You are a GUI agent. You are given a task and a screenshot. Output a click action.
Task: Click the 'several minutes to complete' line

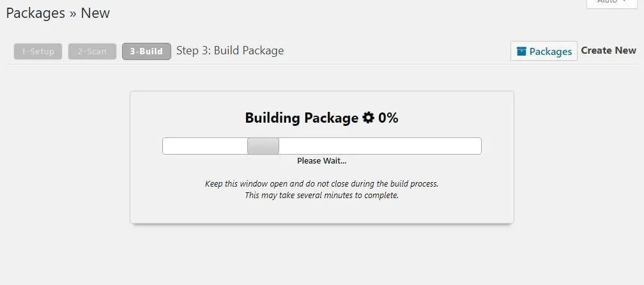[x=321, y=195]
